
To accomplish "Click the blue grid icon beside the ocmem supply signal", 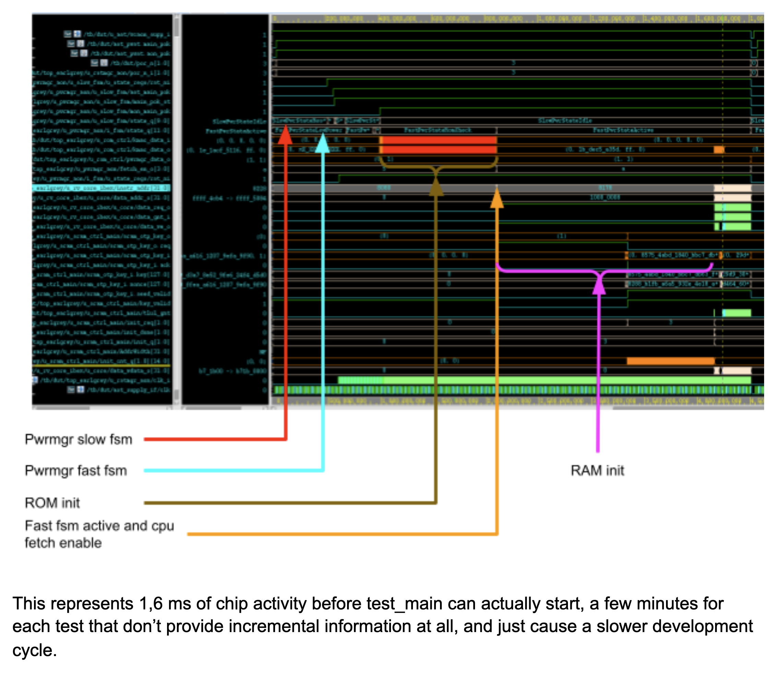I will pyautogui.click(x=77, y=34).
